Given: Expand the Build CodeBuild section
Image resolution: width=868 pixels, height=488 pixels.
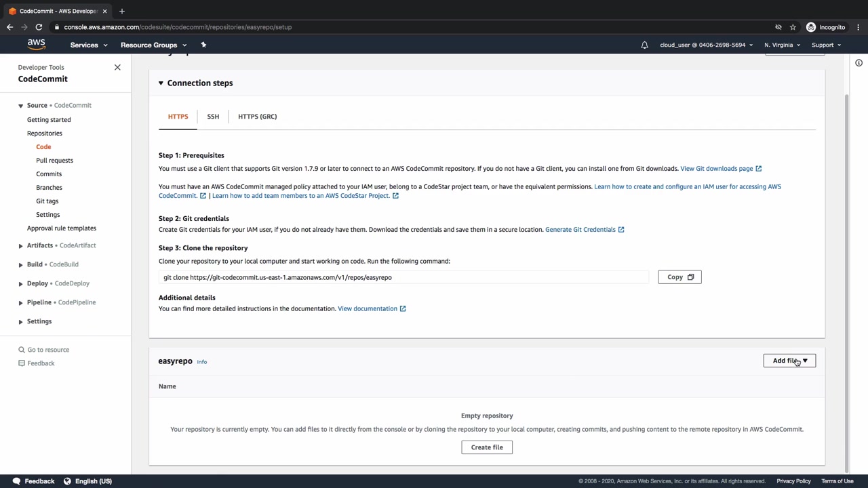Looking at the screenshot, I should 20,264.
